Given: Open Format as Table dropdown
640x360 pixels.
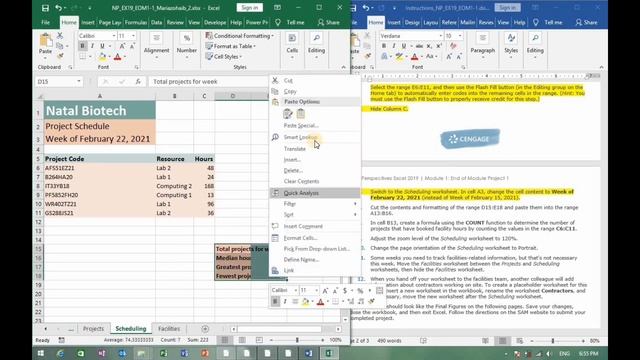Looking at the screenshot, I should 231,46.
